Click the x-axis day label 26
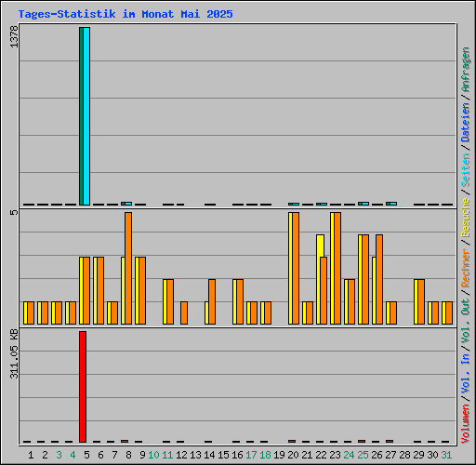The height and width of the screenshot is (465, 476). pos(377,455)
